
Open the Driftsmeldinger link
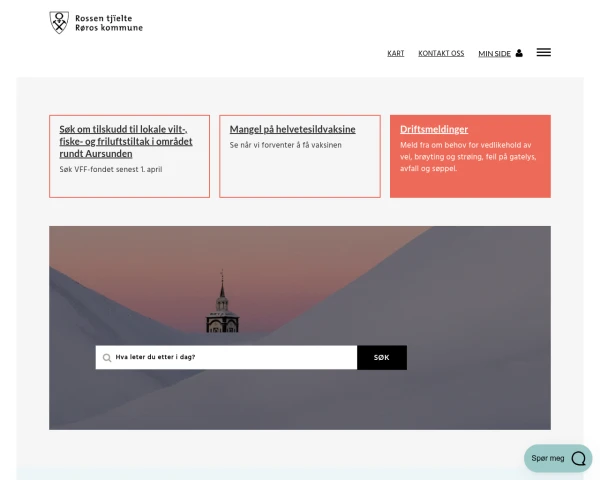click(434, 129)
